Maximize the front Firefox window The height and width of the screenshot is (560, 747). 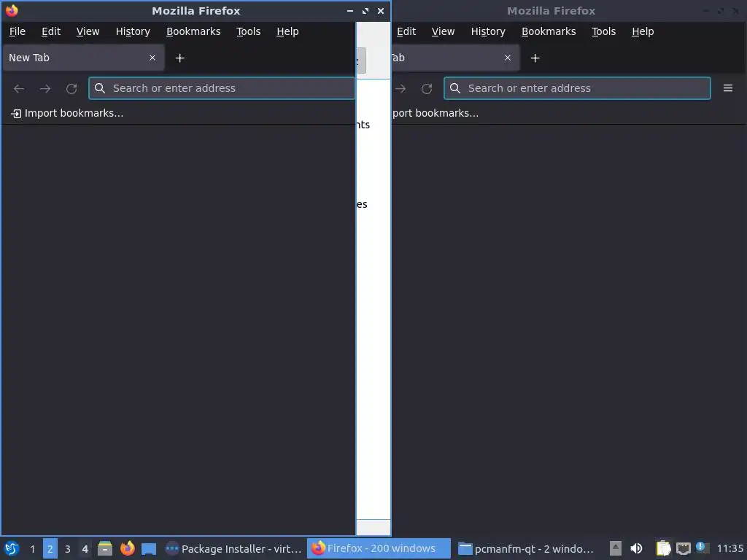[365, 10]
